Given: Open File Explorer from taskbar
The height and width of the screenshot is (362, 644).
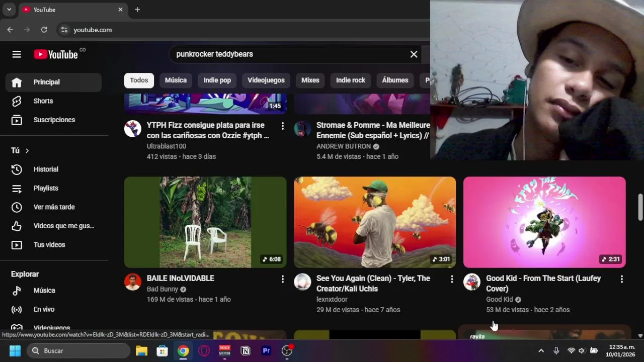Looking at the screenshot, I should point(141,351).
